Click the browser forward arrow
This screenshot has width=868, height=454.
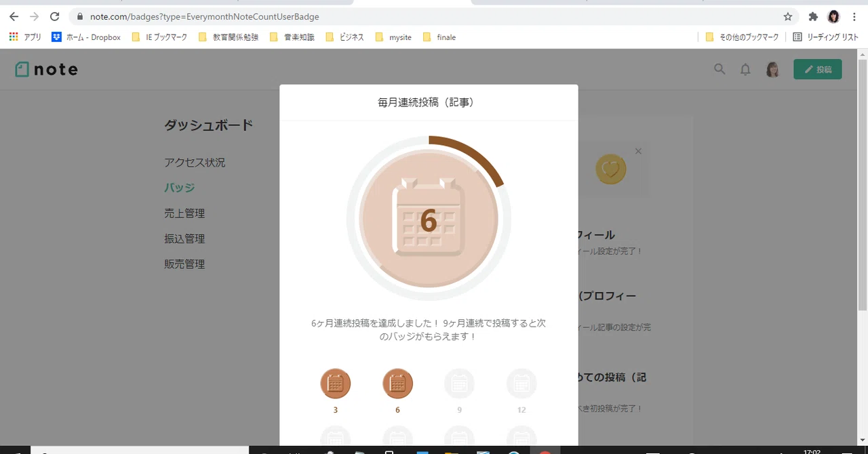tap(34, 16)
